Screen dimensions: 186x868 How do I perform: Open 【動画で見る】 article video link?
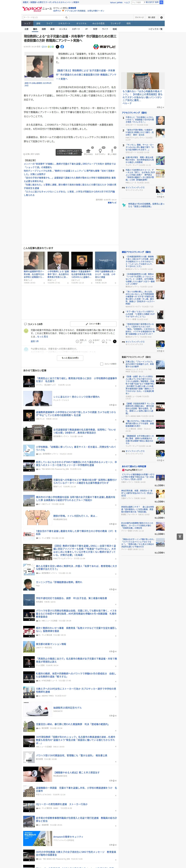86,75
